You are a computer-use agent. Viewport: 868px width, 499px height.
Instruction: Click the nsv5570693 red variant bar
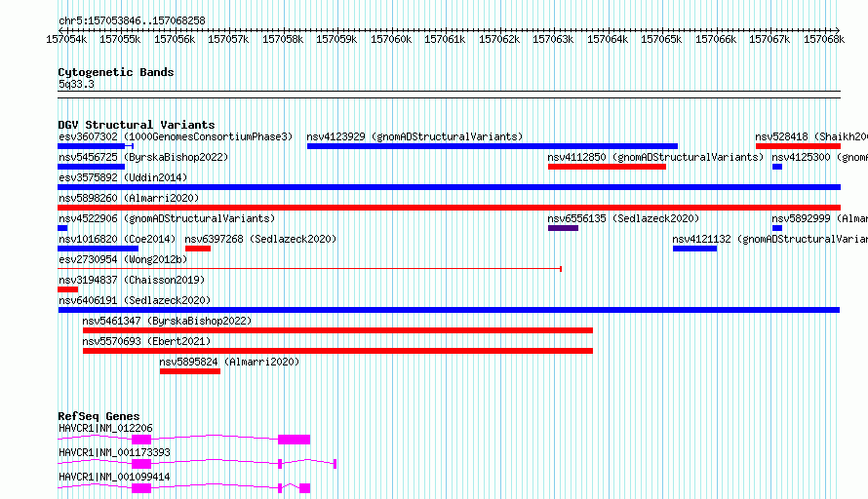[x=337, y=351]
